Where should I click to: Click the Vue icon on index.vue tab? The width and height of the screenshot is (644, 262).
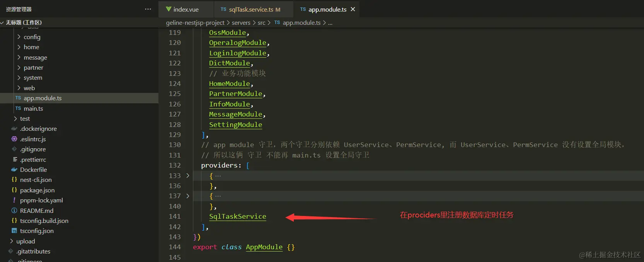tap(169, 9)
